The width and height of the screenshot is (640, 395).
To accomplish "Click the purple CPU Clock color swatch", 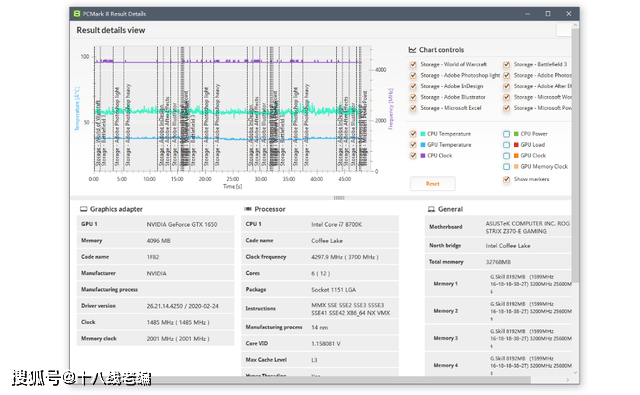I will click(423, 155).
